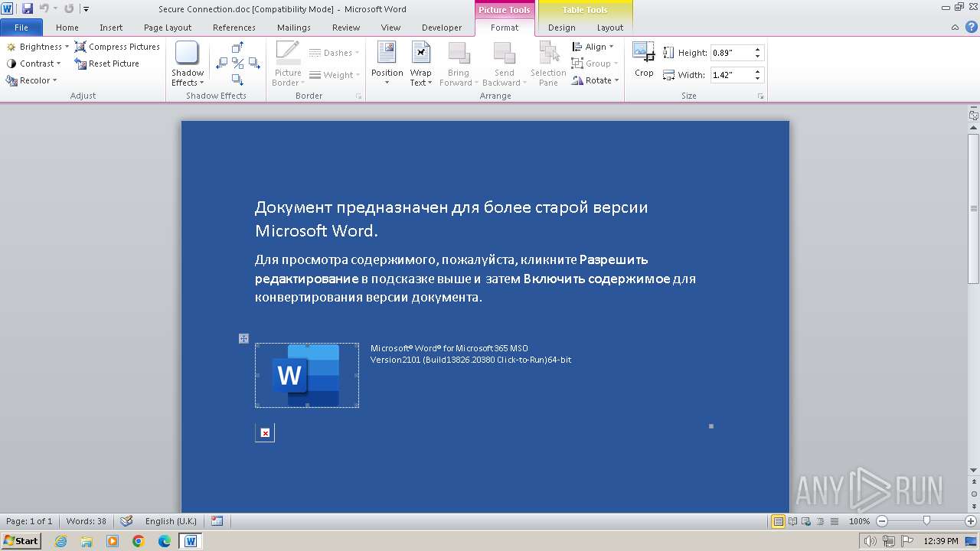Click the zoom out minus button
The image size is (980, 551).
tap(881, 521)
